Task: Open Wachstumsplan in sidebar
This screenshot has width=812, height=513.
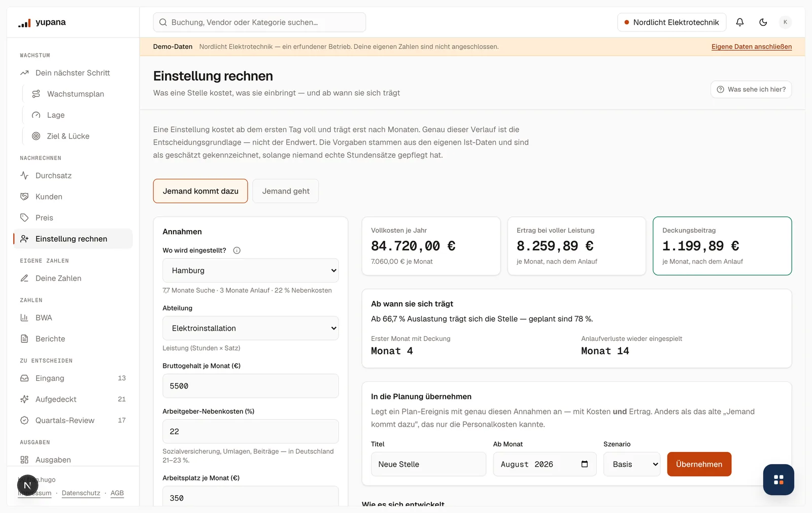Action: 76,94
